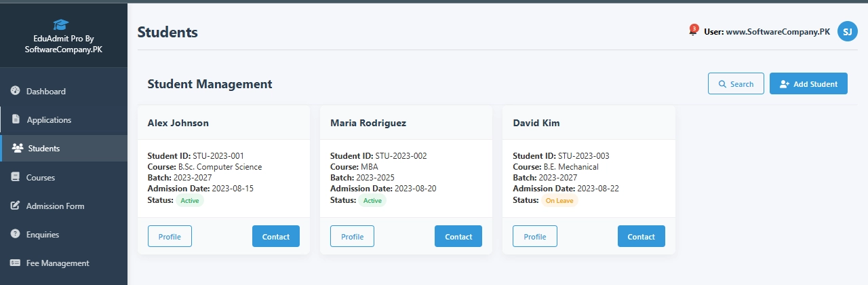The image size is (868, 285).
Task: Click the SJ user avatar
Action: (x=847, y=31)
